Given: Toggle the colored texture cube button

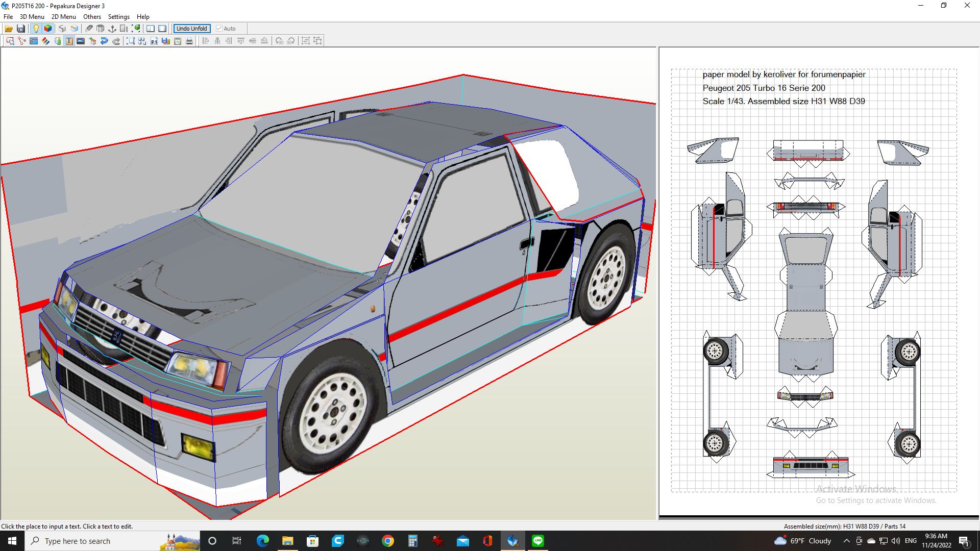Looking at the screenshot, I should pos(48,29).
